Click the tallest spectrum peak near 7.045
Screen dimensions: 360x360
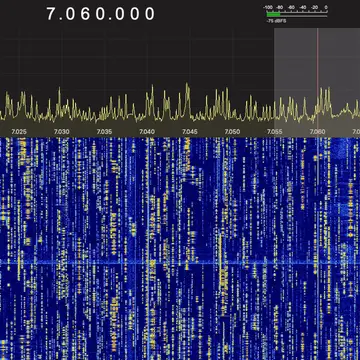[x=187, y=85]
